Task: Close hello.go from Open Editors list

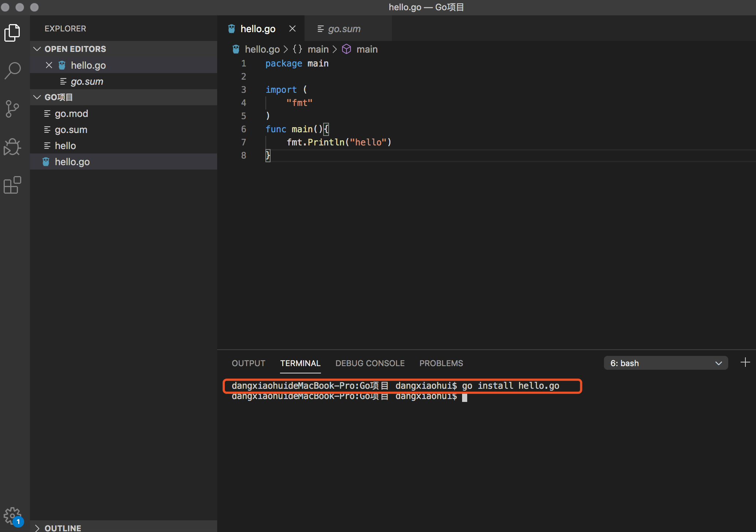Action: click(x=49, y=65)
